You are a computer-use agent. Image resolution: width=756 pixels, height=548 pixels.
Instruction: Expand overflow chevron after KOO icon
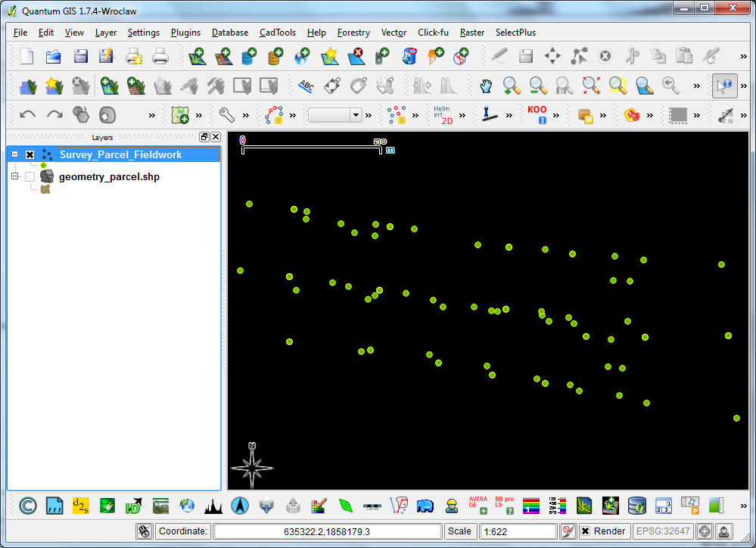pos(556,115)
